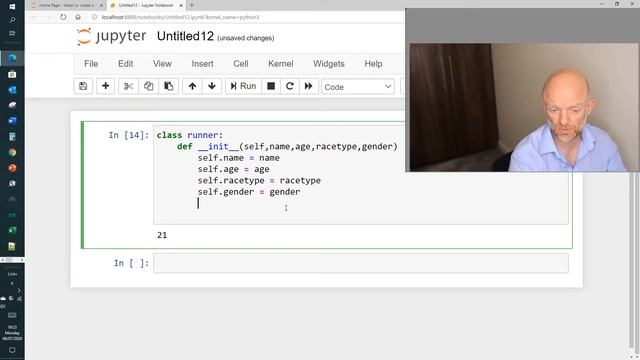This screenshot has width=640, height=360.
Task: Open Excel from the taskbar
Action: coord(12,230)
